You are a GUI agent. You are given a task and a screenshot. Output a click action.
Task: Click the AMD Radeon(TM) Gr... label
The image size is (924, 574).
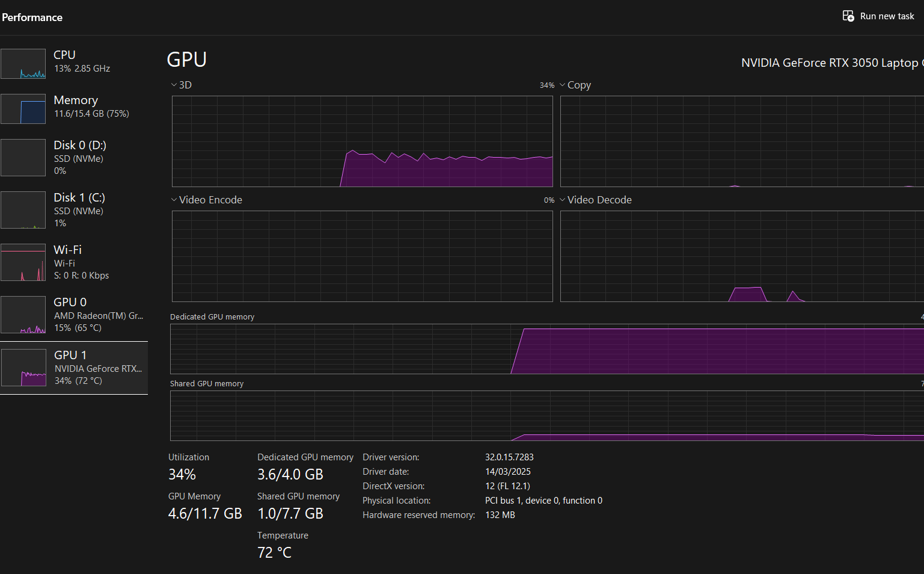(x=99, y=316)
